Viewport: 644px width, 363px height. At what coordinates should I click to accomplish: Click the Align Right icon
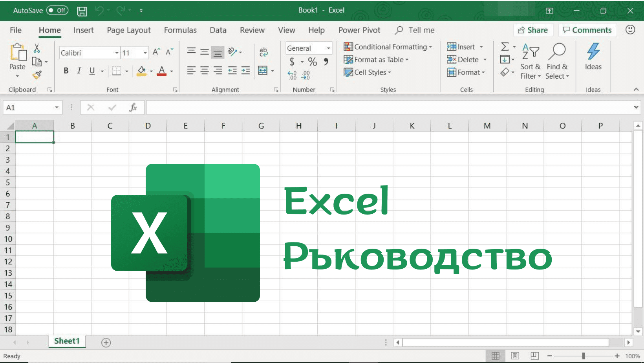[x=218, y=70]
